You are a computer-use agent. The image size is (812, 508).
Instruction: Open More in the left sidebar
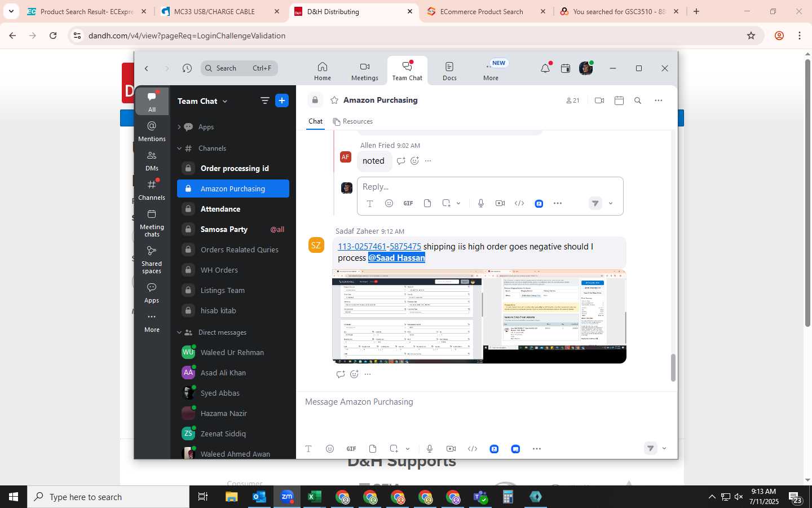[152, 322]
